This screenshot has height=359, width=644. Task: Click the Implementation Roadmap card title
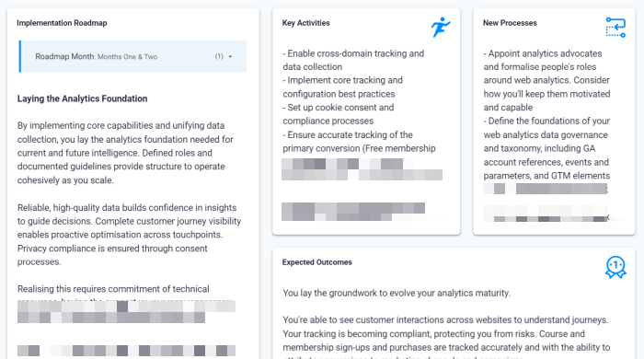(x=62, y=23)
